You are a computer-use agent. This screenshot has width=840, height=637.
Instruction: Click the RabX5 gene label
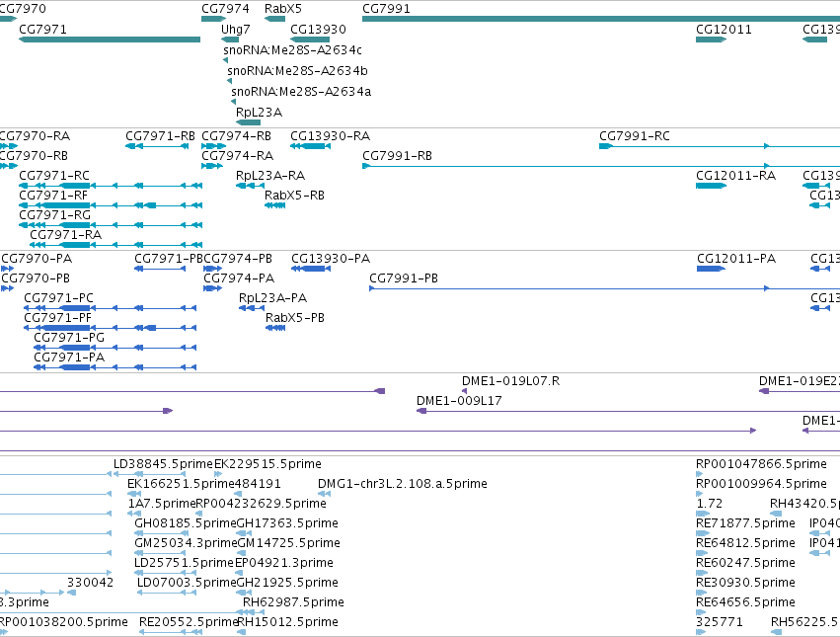coord(283,9)
